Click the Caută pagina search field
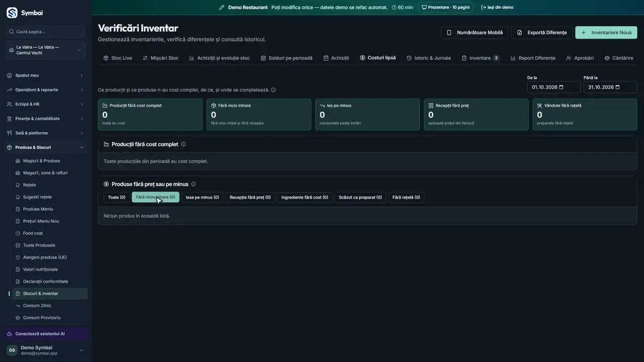The width and height of the screenshot is (644, 362). pos(46,32)
